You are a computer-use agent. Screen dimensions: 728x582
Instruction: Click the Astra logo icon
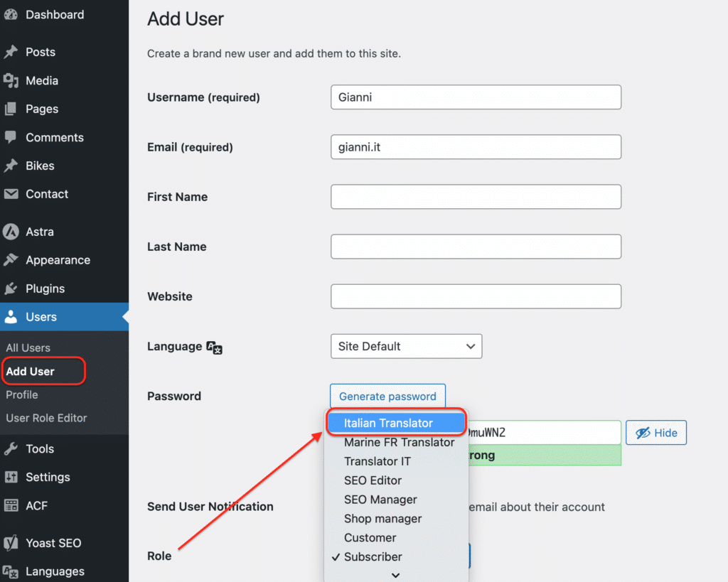coord(12,231)
